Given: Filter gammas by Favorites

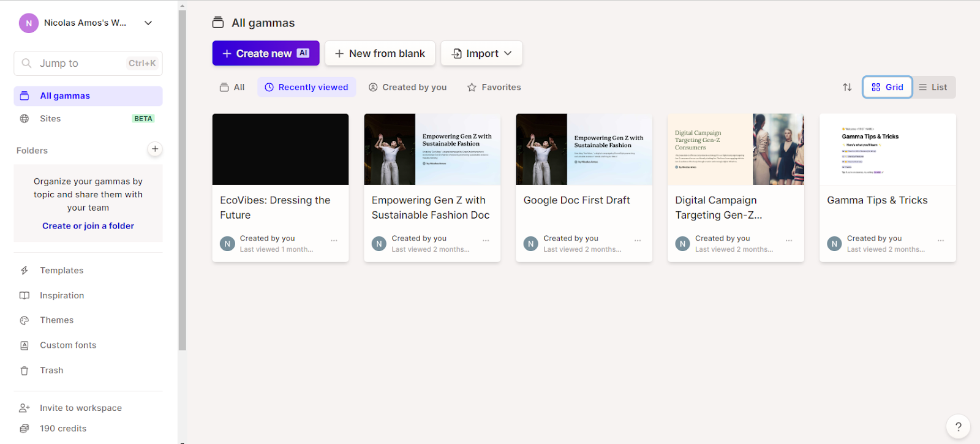Looking at the screenshot, I should tap(494, 88).
